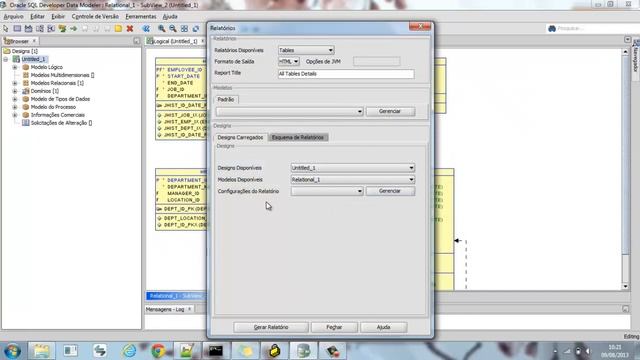This screenshot has height=360, width=640.
Task: Open the Controle de Versão menu
Action: (95, 16)
